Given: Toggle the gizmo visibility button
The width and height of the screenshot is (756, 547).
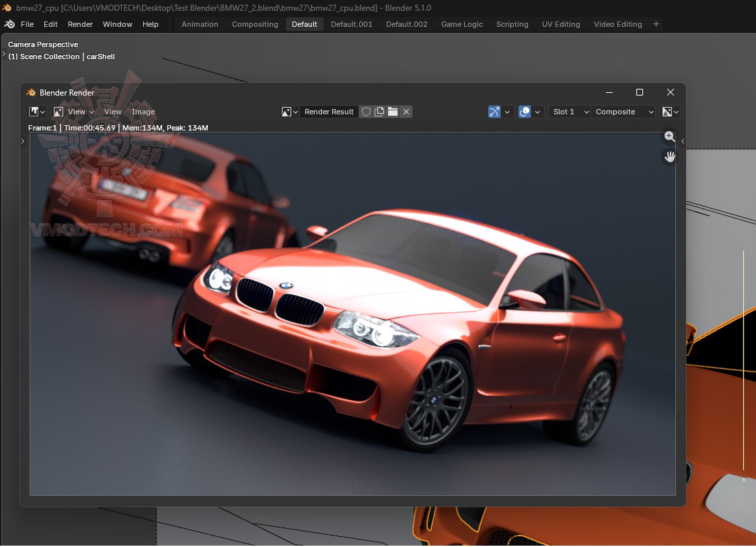Looking at the screenshot, I should [494, 112].
